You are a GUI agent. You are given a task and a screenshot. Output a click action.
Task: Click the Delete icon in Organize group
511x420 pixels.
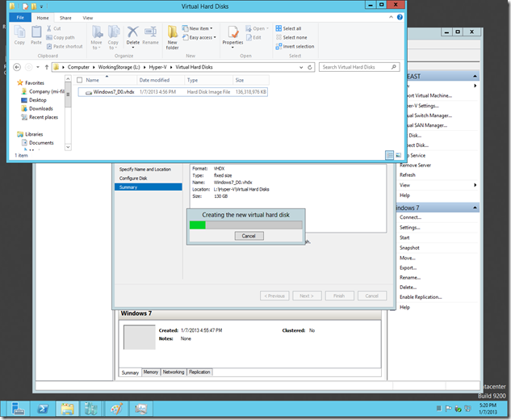tap(133, 36)
